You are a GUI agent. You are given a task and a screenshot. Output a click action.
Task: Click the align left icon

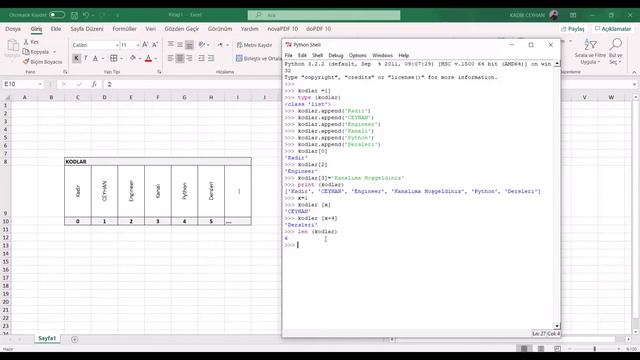coord(171,59)
